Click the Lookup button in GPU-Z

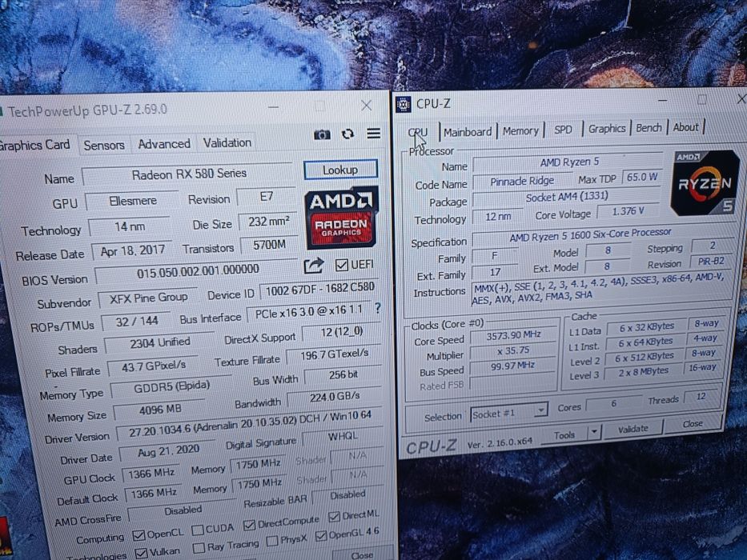click(x=340, y=170)
